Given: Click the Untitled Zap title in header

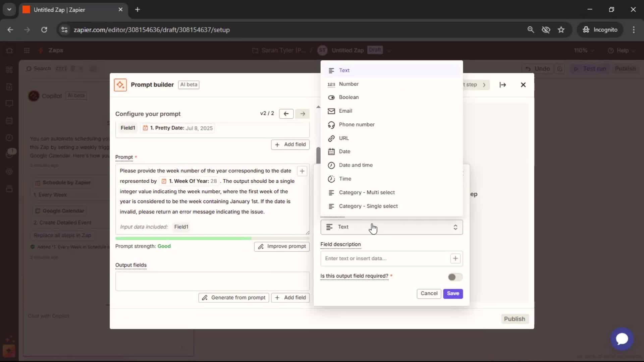Looking at the screenshot, I should (x=347, y=51).
